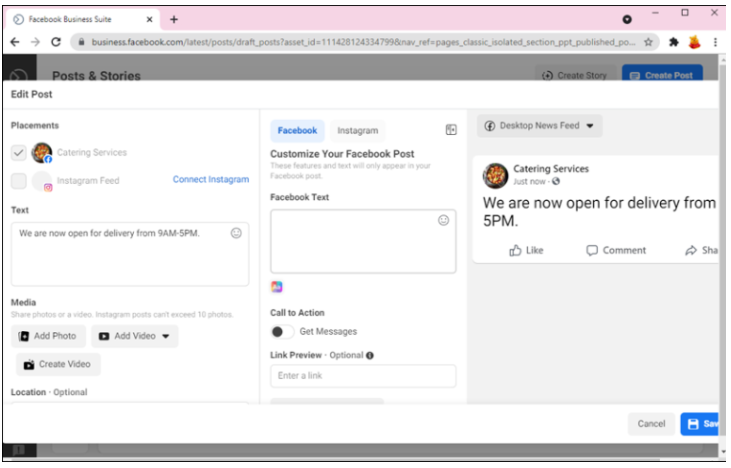Viewport: 731px width, 468px height.
Task: Click the layout toggle icon beside Instagram tab
Action: [451, 130]
